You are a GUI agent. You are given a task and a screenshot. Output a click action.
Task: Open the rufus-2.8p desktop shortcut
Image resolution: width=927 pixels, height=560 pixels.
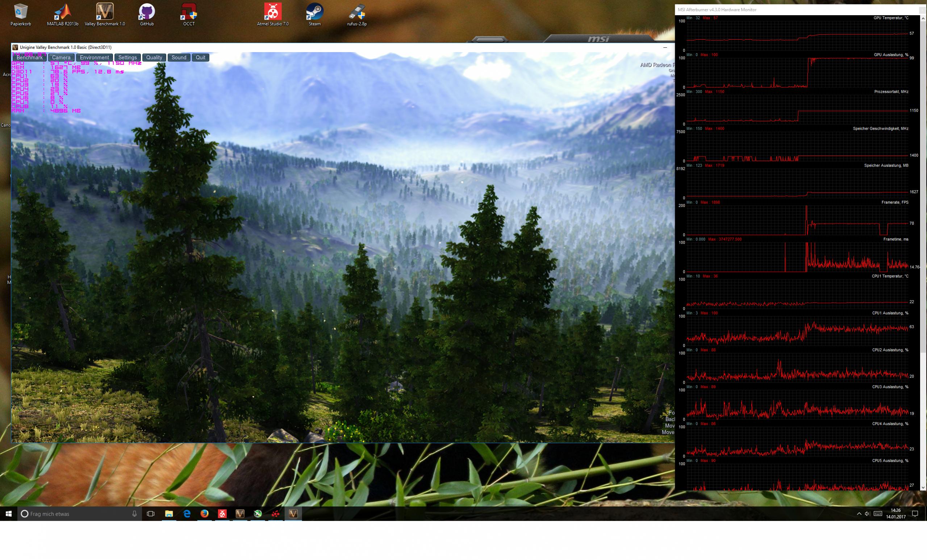coord(357,14)
